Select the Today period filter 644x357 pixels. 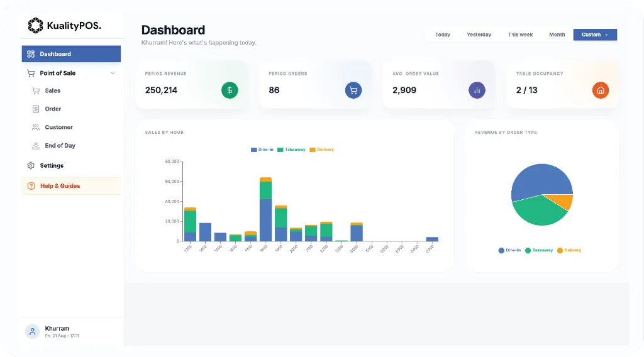[443, 35]
